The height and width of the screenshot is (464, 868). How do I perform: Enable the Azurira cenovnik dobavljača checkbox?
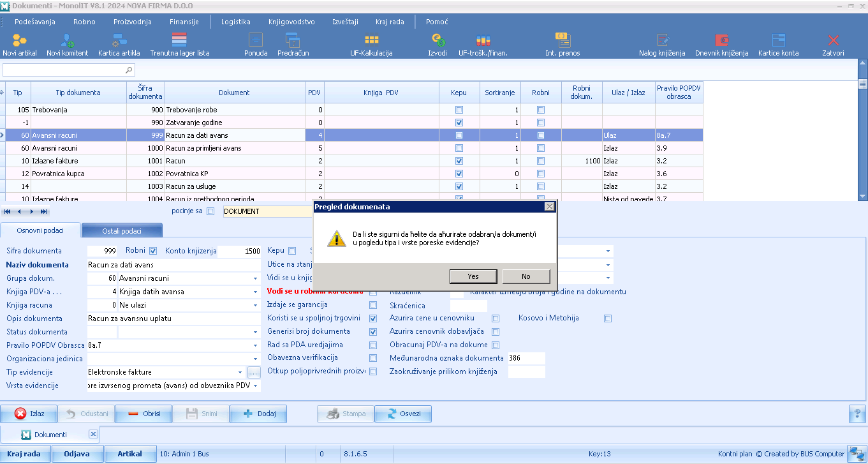click(x=496, y=332)
